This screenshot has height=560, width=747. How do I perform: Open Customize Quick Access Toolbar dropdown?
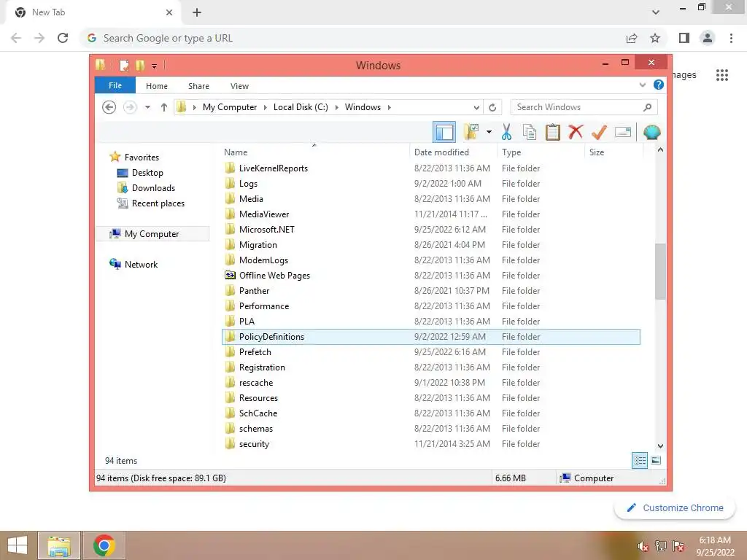[155, 66]
